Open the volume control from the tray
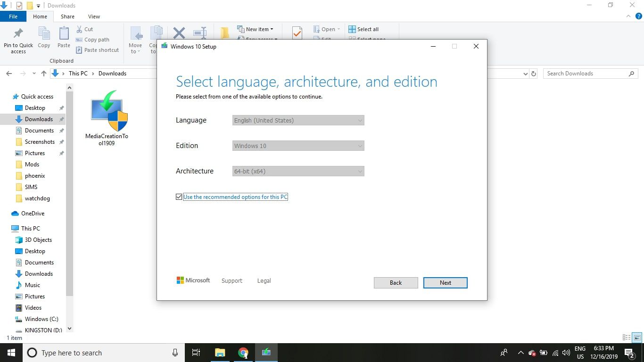Screen dimensions: 644x362 pos(566,353)
